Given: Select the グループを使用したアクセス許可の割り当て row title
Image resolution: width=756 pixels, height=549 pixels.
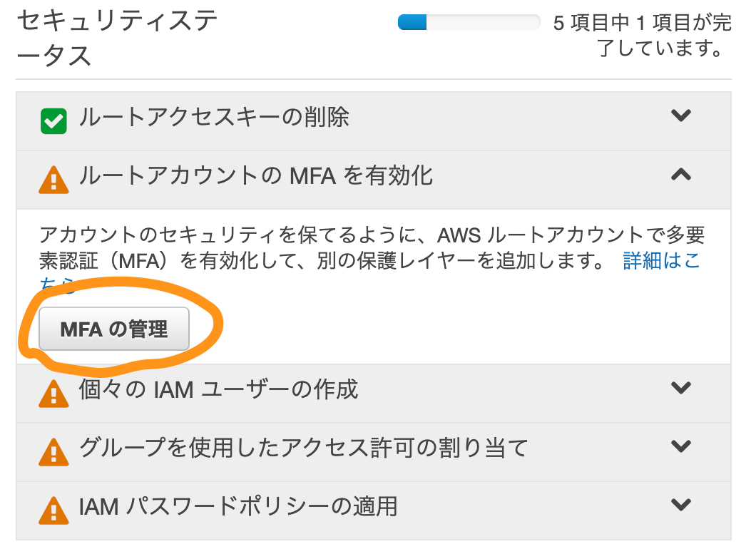Looking at the screenshot, I should tap(304, 448).
